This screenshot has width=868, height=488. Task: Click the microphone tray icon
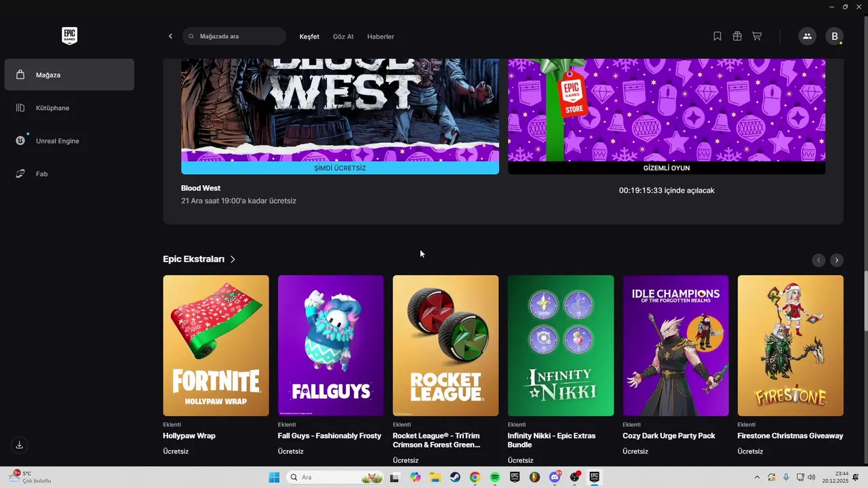click(786, 477)
